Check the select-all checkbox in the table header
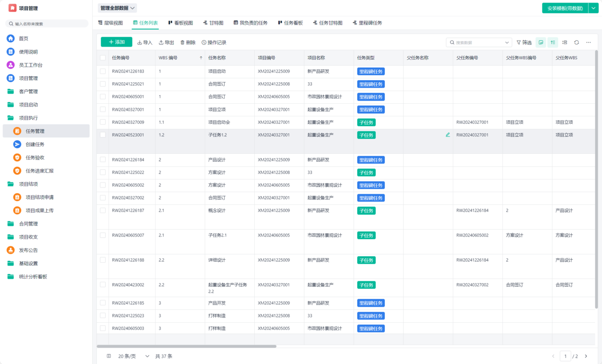602x364 pixels. [x=103, y=58]
